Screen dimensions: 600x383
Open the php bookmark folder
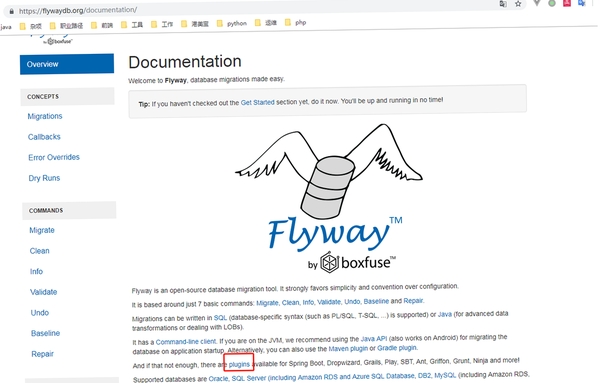pyautogui.click(x=296, y=23)
